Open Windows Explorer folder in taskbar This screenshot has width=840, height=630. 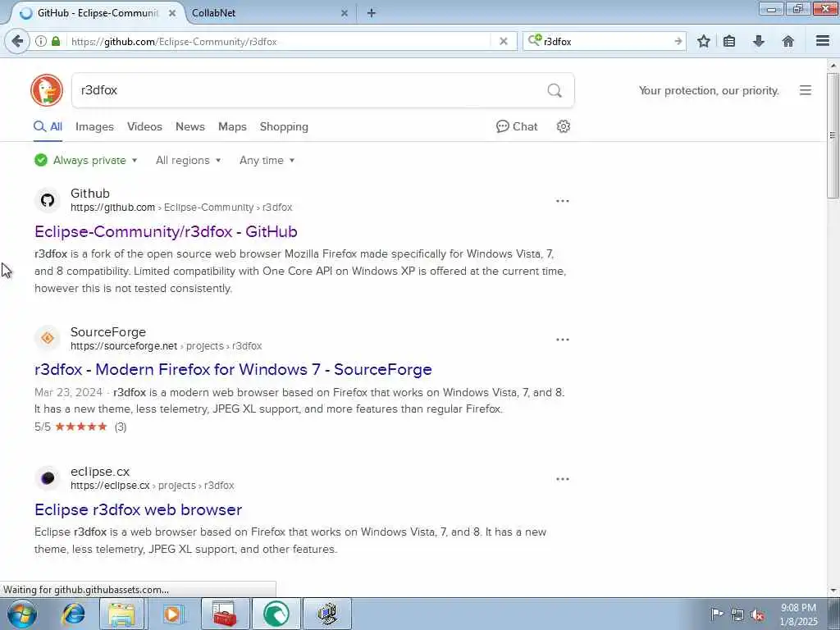[x=121, y=614]
